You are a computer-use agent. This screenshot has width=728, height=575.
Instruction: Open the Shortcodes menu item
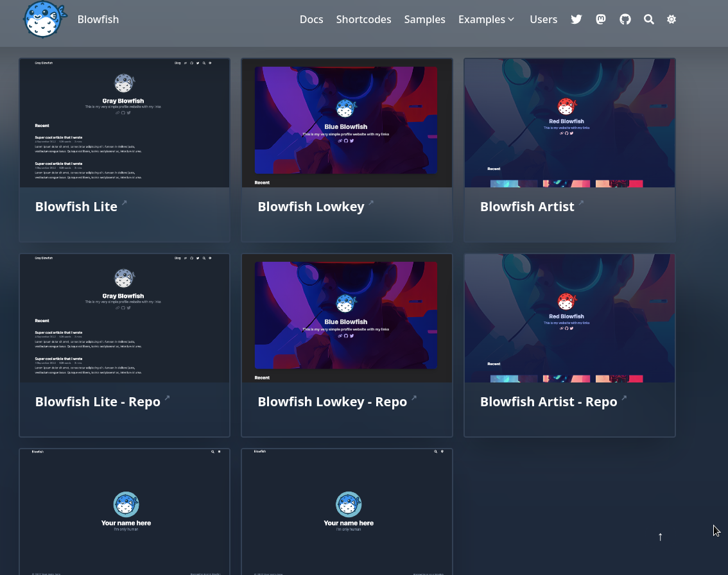pos(363,19)
